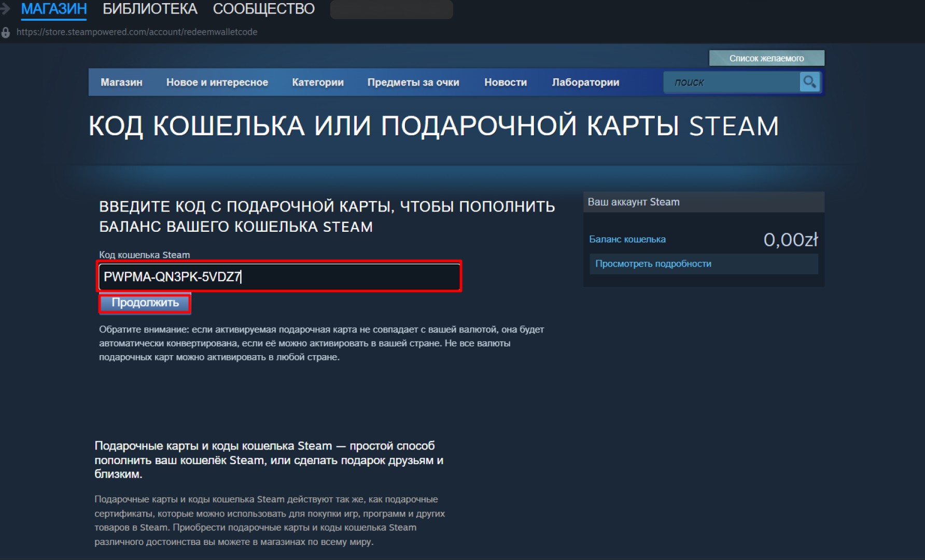Click the Список желаемого button
Viewport: 925px width, 560px height.
(x=767, y=58)
